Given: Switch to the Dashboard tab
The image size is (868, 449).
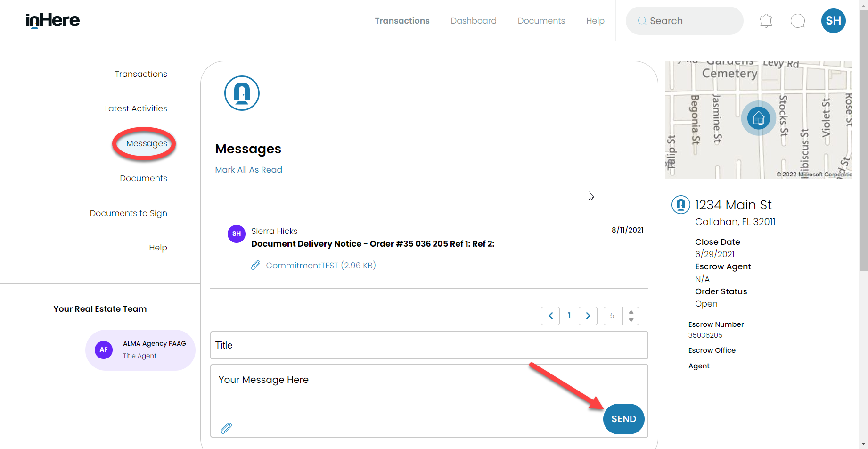Looking at the screenshot, I should pos(473,20).
